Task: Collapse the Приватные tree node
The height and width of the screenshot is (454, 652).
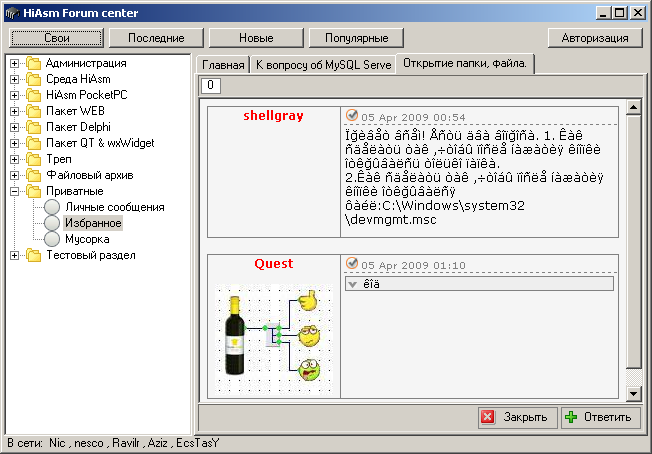Action: [x=15, y=191]
